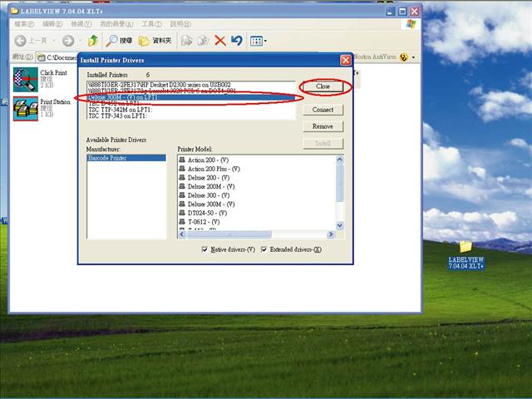
Task: Select Deluxe 200 - (V) printer model
Action: [204, 177]
